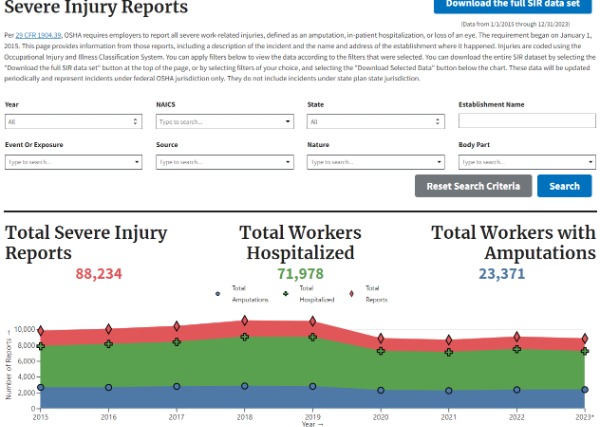600x427 pixels.
Task: Select 2019 Hospitalized plus marker
Action: pyautogui.click(x=313, y=337)
